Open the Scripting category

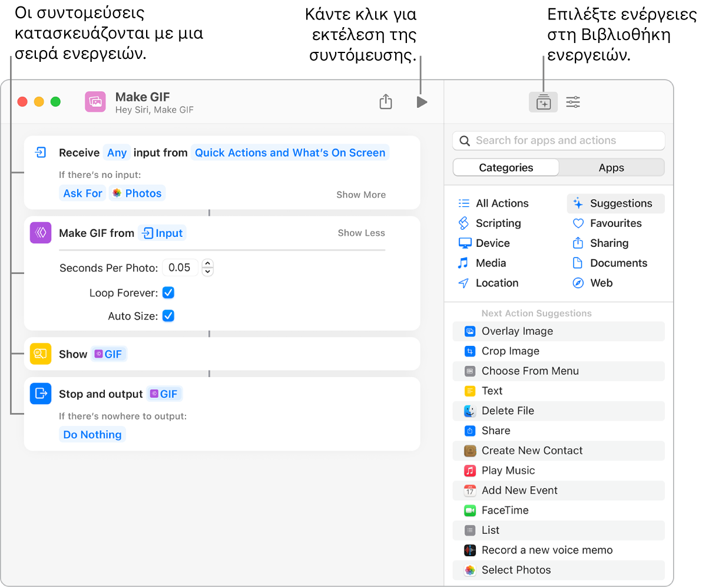[x=498, y=223]
